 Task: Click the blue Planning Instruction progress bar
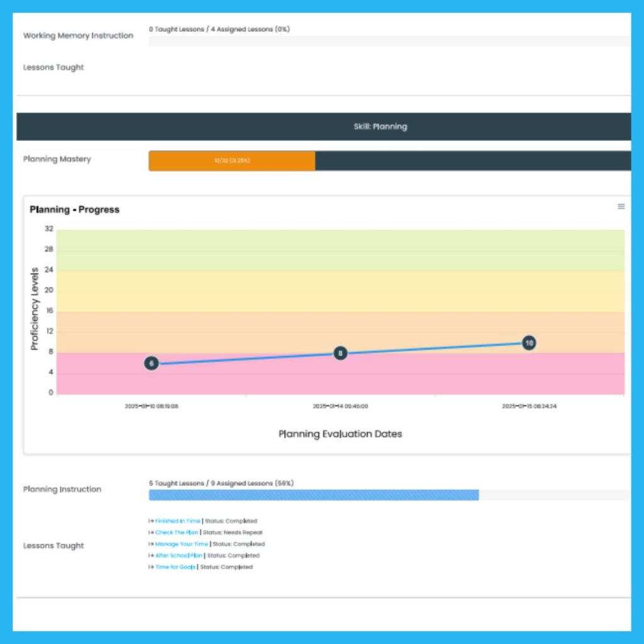(313, 496)
